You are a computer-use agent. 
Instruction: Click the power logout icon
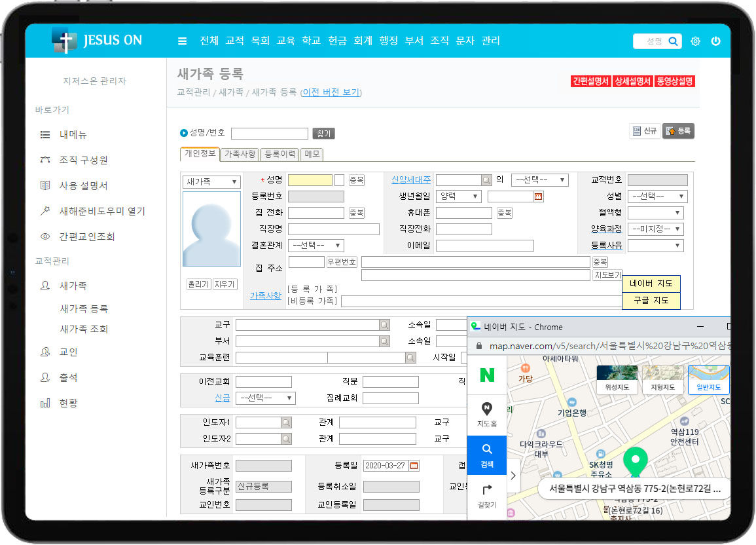[x=715, y=41]
